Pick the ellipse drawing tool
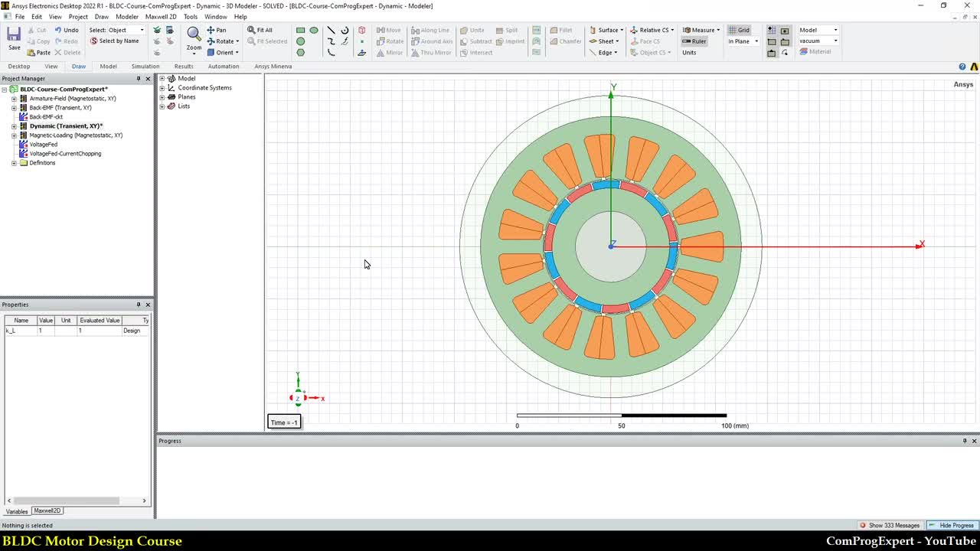Viewport: 980px width, 551px height. (314, 30)
